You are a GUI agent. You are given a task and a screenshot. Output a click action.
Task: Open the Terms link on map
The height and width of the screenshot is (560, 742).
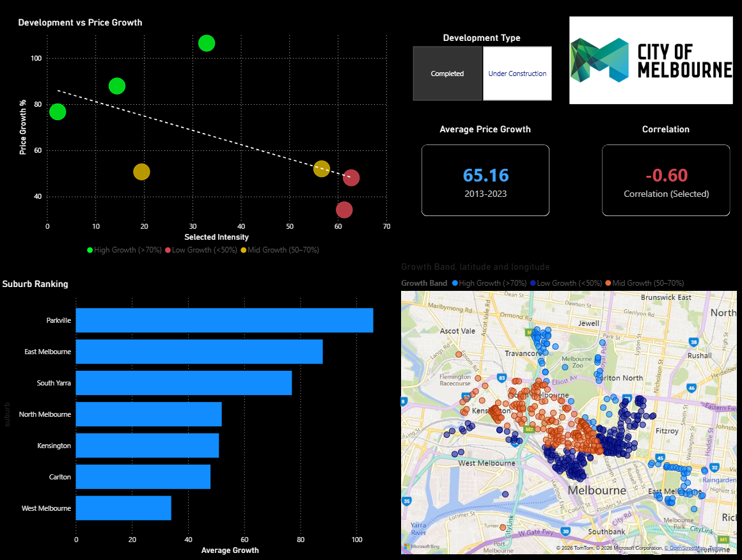point(716,548)
